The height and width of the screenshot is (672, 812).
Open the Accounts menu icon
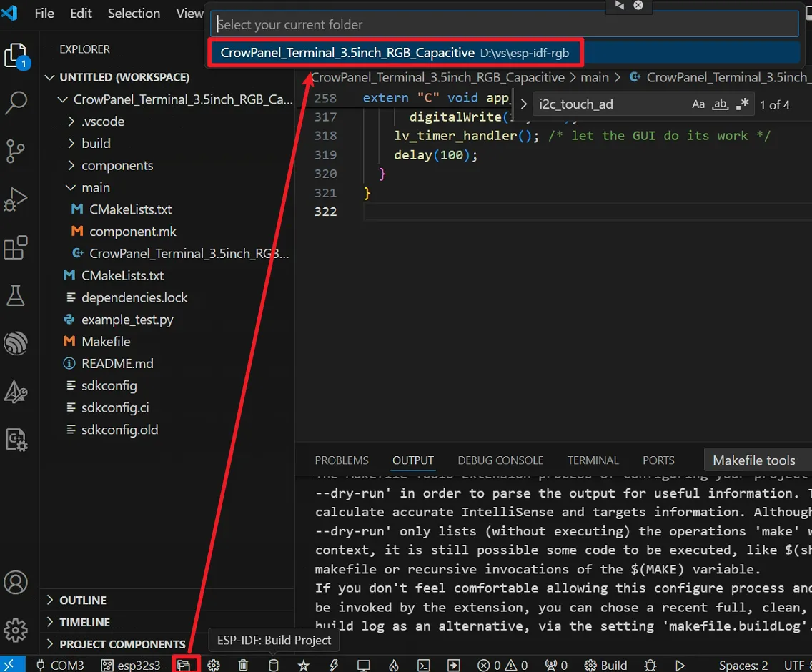16,583
